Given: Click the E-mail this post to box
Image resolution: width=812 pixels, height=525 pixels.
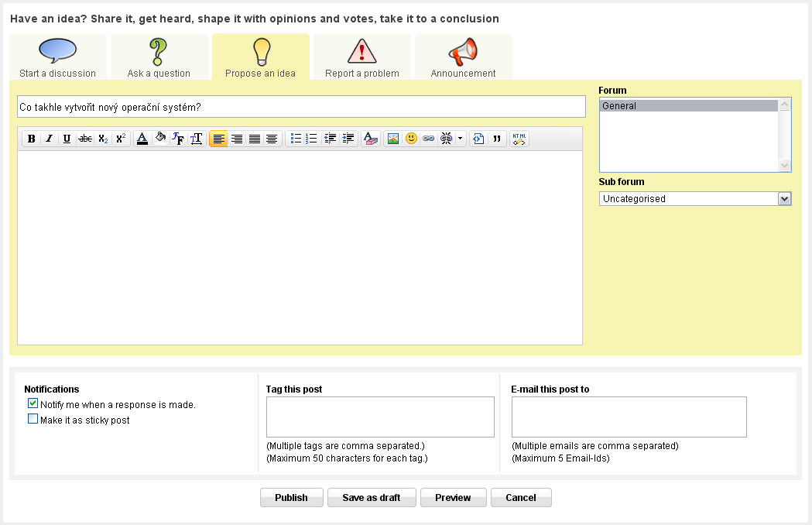Looking at the screenshot, I should point(629,417).
